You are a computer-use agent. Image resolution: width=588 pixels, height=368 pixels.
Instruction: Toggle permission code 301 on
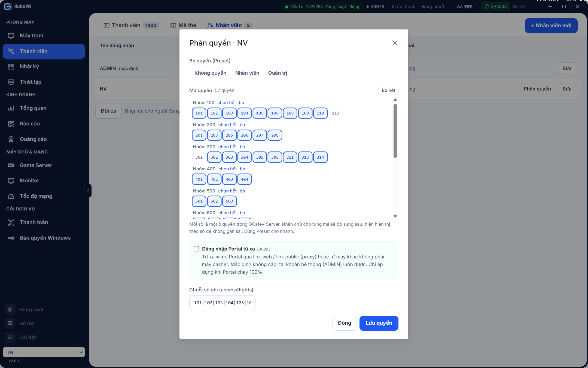[199, 157]
